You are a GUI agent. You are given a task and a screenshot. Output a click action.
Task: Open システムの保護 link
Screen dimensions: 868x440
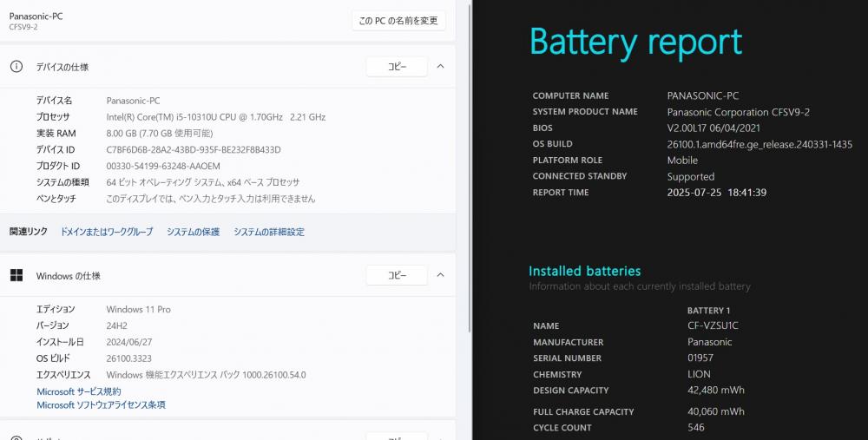pyautogui.click(x=194, y=232)
